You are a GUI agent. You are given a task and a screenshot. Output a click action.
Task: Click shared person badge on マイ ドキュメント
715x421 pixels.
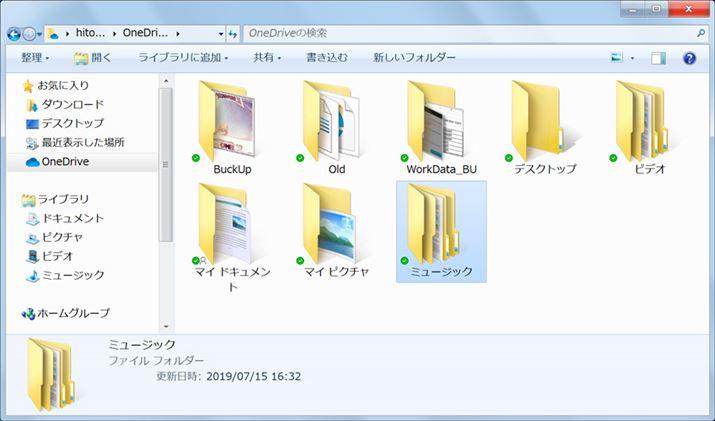tap(203, 261)
